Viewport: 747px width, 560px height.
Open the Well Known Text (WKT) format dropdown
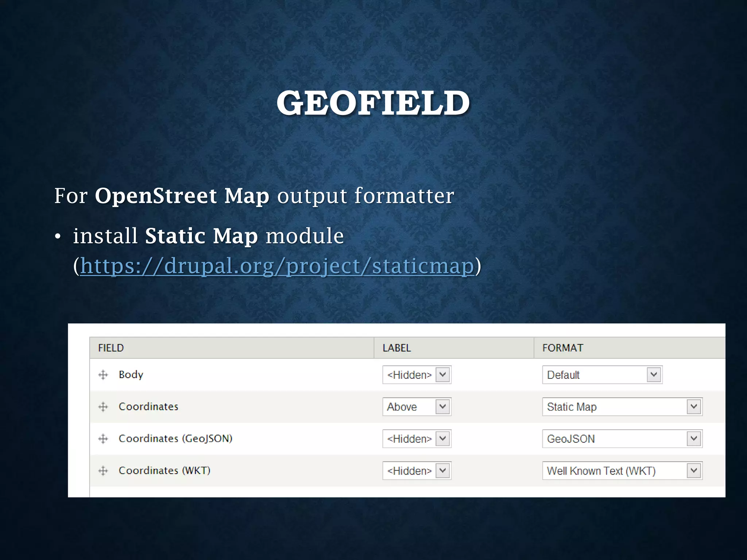point(622,471)
